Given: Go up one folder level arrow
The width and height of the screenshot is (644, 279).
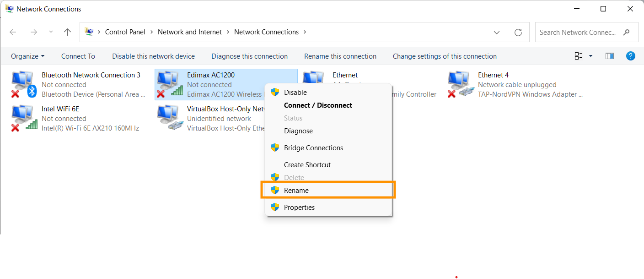Looking at the screenshot, I should [68, 32].
